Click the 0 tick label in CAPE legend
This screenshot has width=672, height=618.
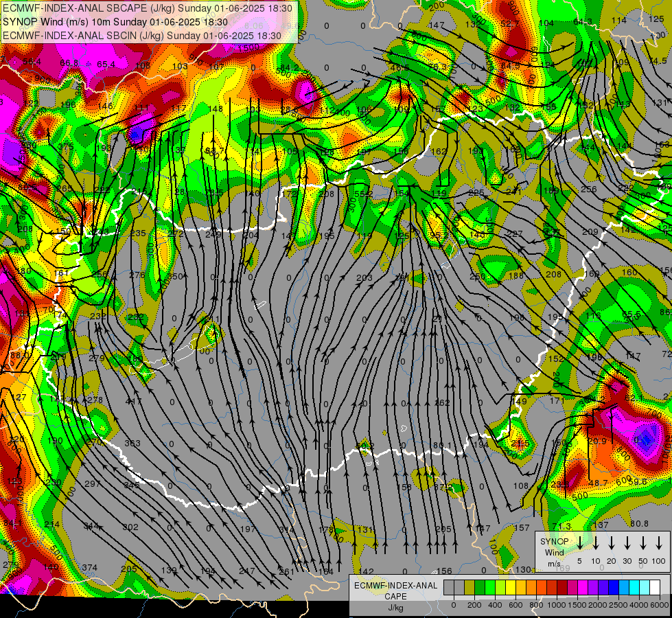point(454,605)
